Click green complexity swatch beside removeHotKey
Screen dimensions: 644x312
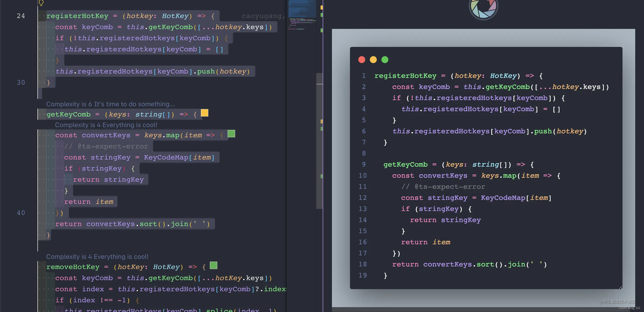pos(214,265)
